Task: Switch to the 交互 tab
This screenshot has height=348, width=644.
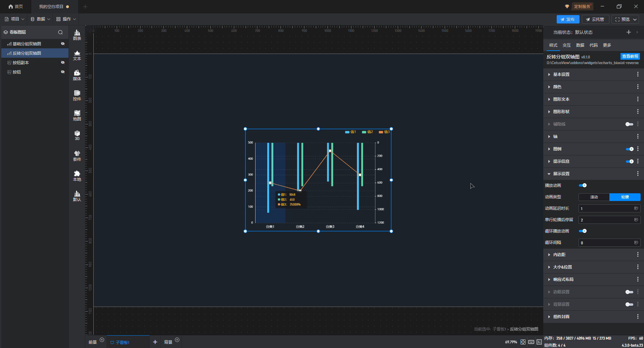Action: pyautogui.click(x=566, y=45)
